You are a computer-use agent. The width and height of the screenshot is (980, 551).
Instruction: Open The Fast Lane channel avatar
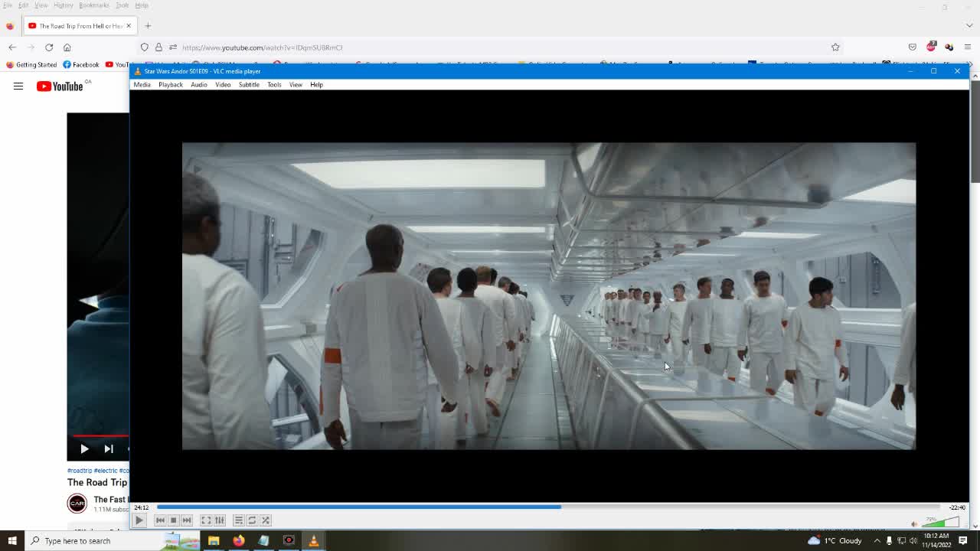click(x=77, y=503)
